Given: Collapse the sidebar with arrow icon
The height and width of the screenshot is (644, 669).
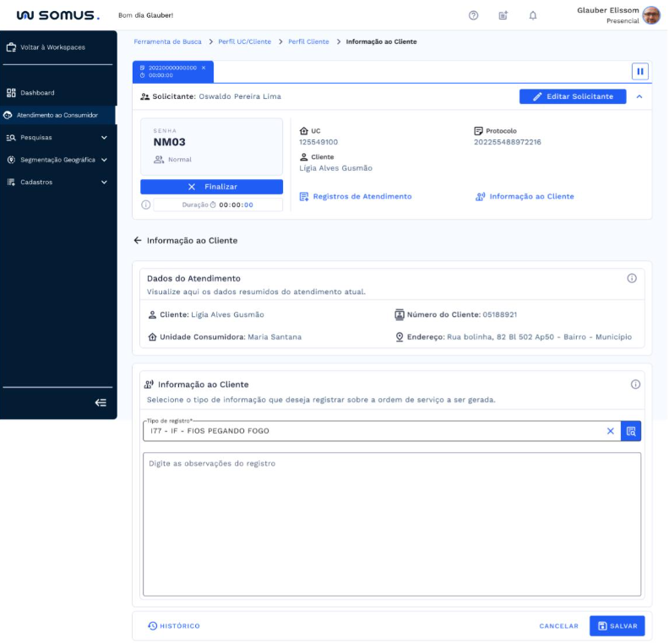Looking at the screenshot, I should click(x=101, y=403).
